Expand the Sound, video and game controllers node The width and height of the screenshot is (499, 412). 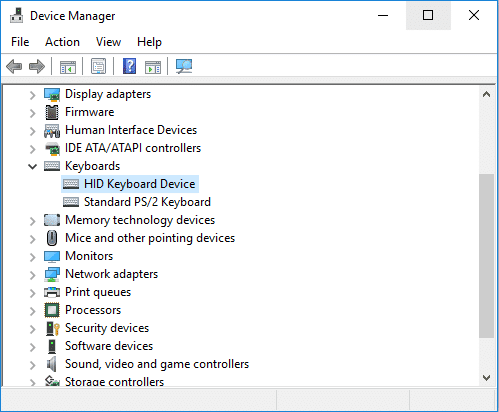click(32, 365)
